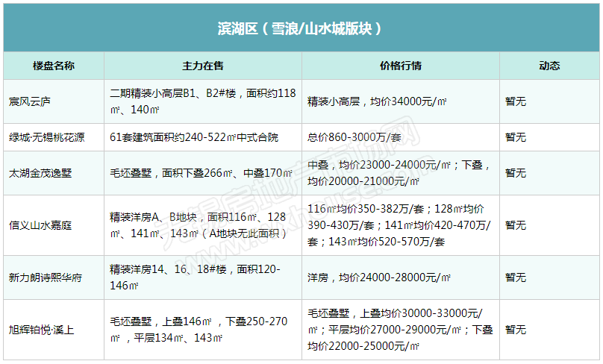Screen dimensions: 603x364
Task: Open the 绿城·无锡桃花源 property name
Action: pos(46,137)
